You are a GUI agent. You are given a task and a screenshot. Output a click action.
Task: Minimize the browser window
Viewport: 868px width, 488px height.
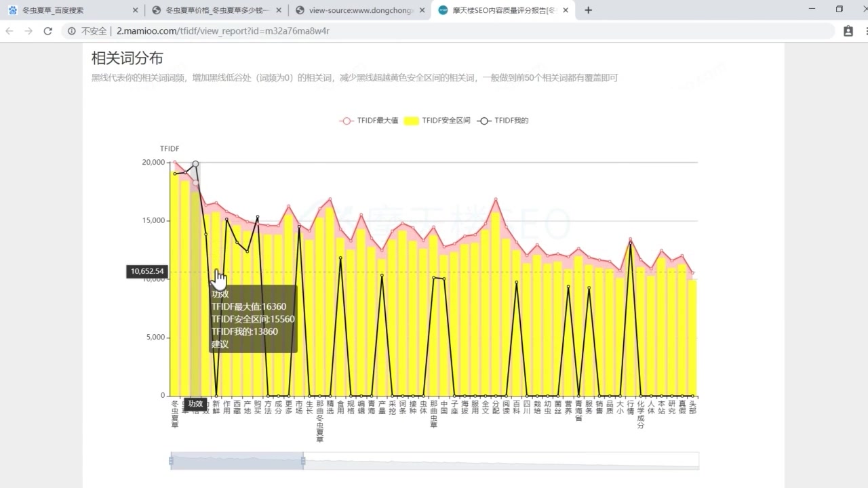coord(812,9)
